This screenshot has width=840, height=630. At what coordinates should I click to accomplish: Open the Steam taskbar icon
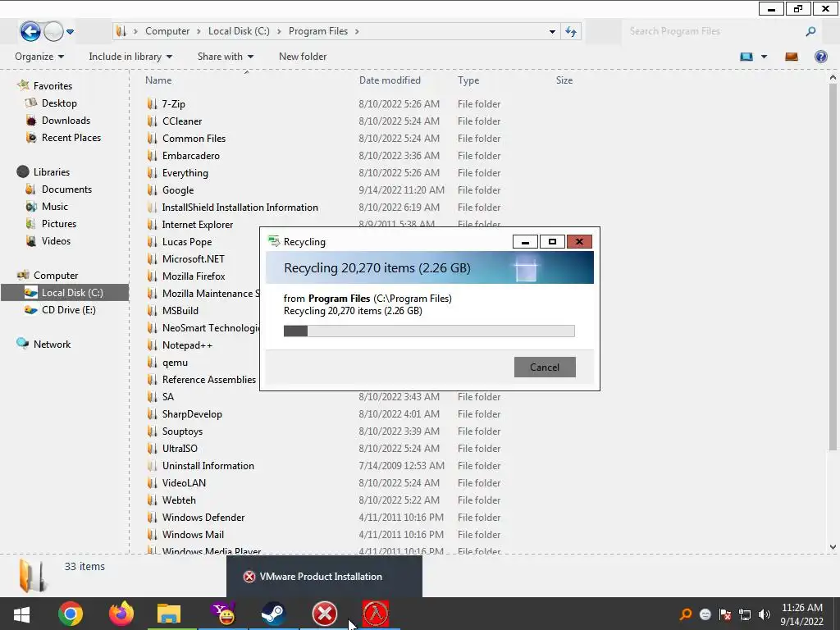[x=274, y=614]
